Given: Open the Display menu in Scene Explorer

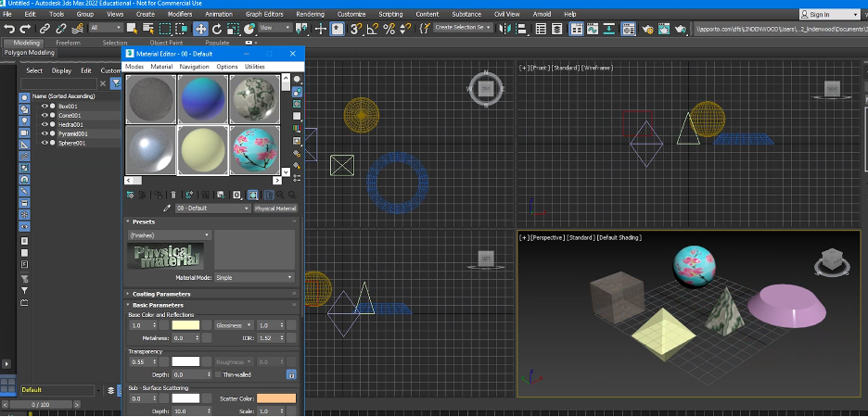Looking at the screenshot, I should coord(61,70).
